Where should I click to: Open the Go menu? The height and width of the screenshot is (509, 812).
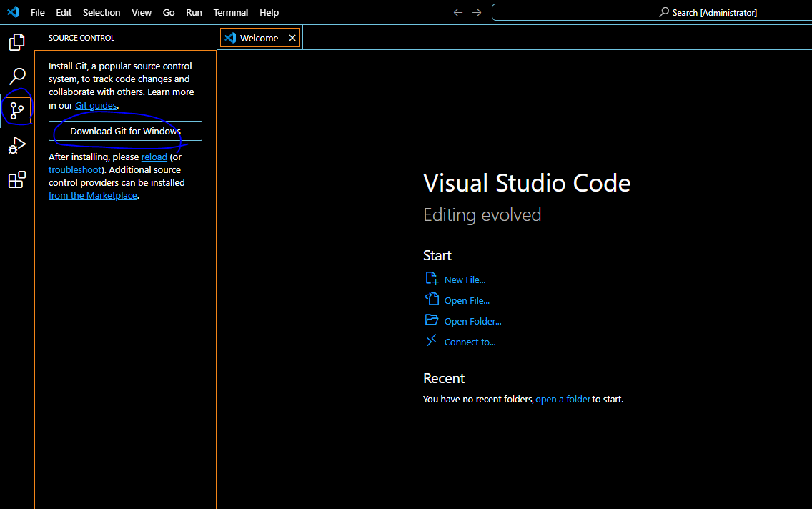(x=169, y=12)
